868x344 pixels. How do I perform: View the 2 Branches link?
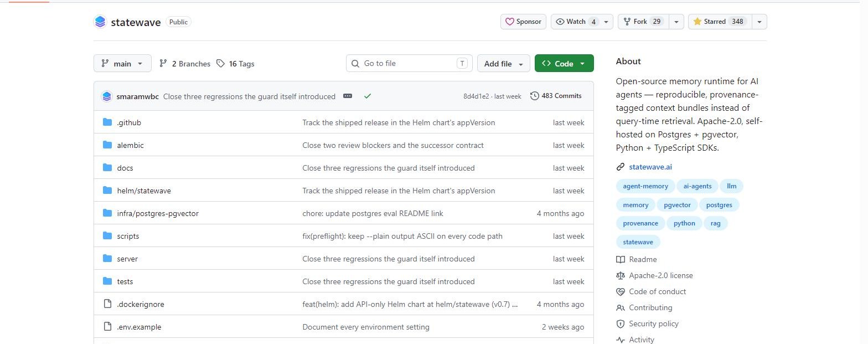[185, 64]
